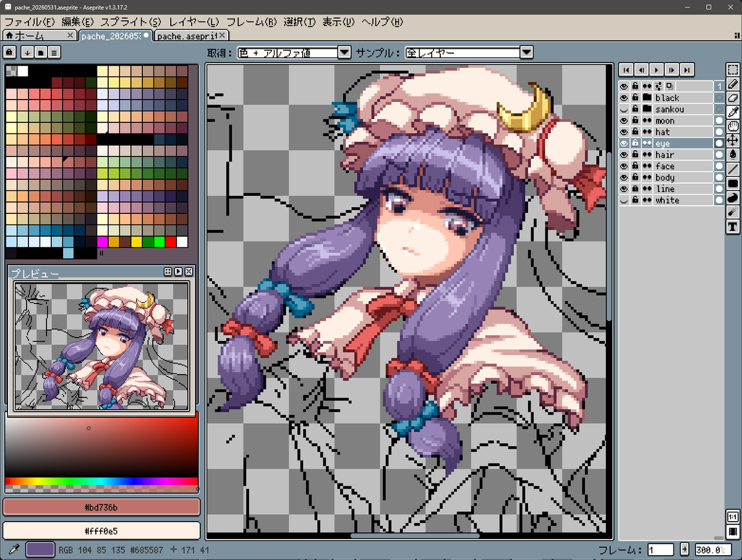Go to the previous frame
The width and height of the screenshot is (742, 560).
(x=641, y=69)
